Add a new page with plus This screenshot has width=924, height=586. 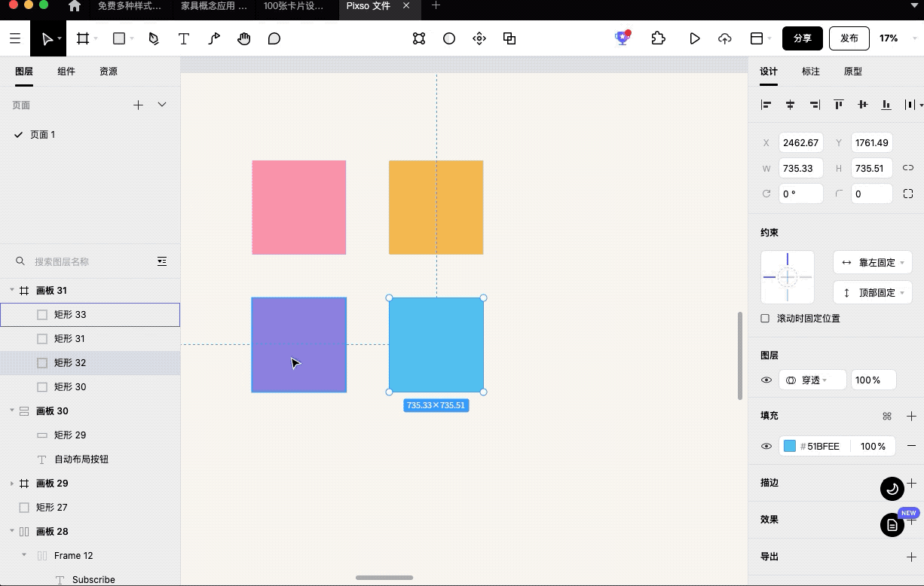(138, 105)
